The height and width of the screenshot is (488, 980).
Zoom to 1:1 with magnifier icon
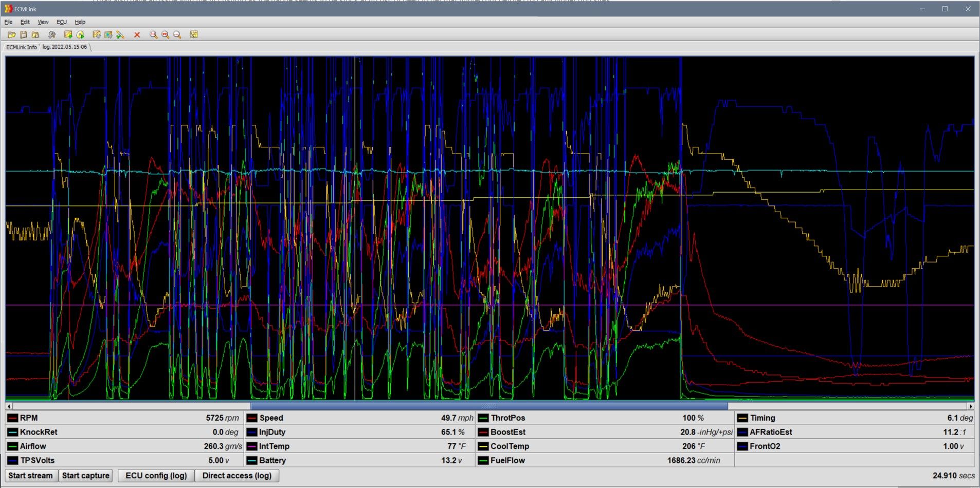point(153,34)
